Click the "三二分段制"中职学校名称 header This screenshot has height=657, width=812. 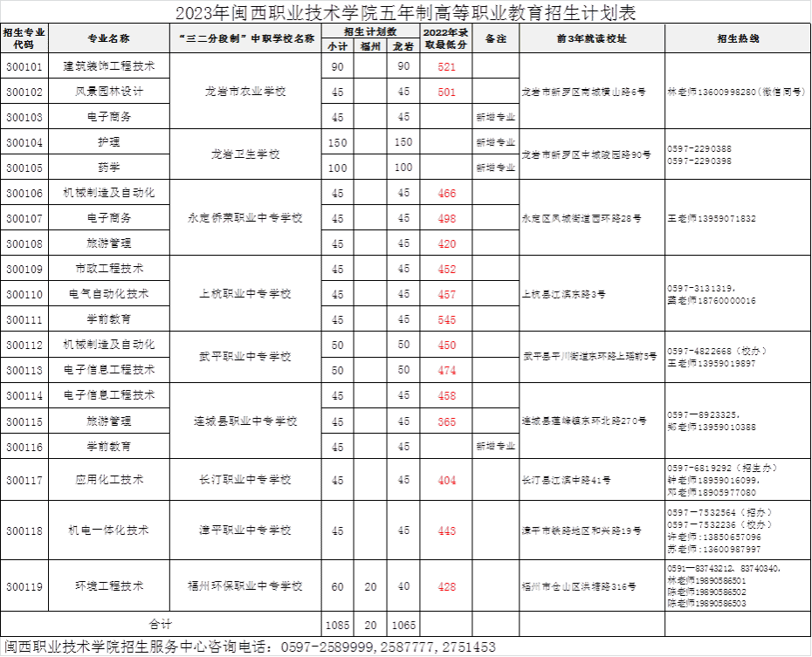click(245, 39)
